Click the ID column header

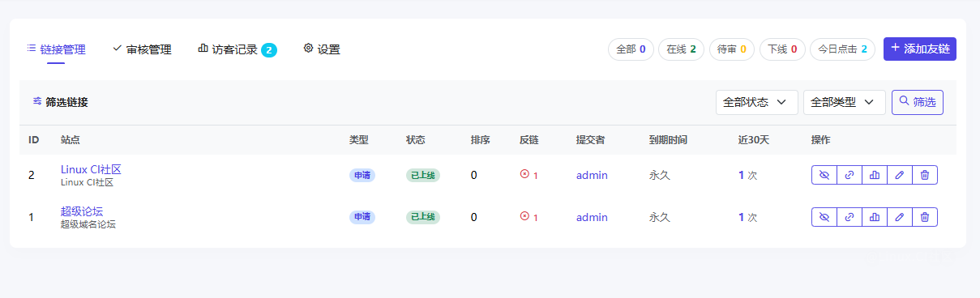click(34, 140)
